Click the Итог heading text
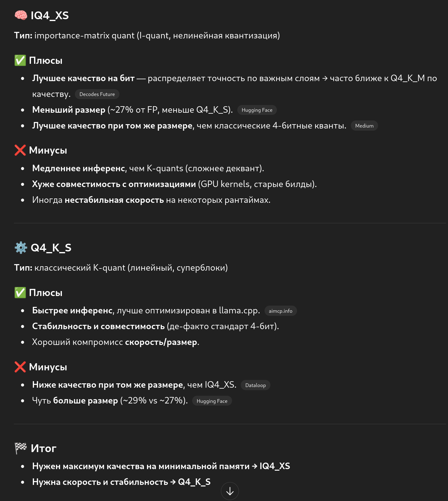The width and height of the screenshot is (448, 501). click(x=44, y=448)
